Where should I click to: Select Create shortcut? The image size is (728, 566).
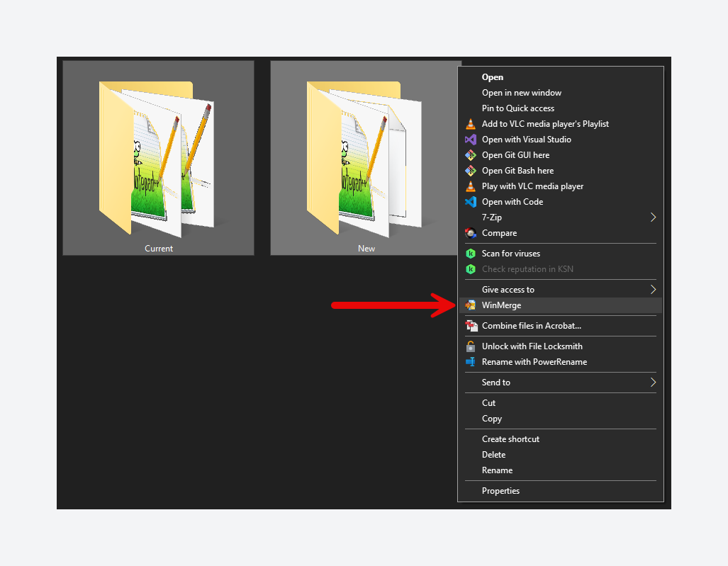coord(561,439)
